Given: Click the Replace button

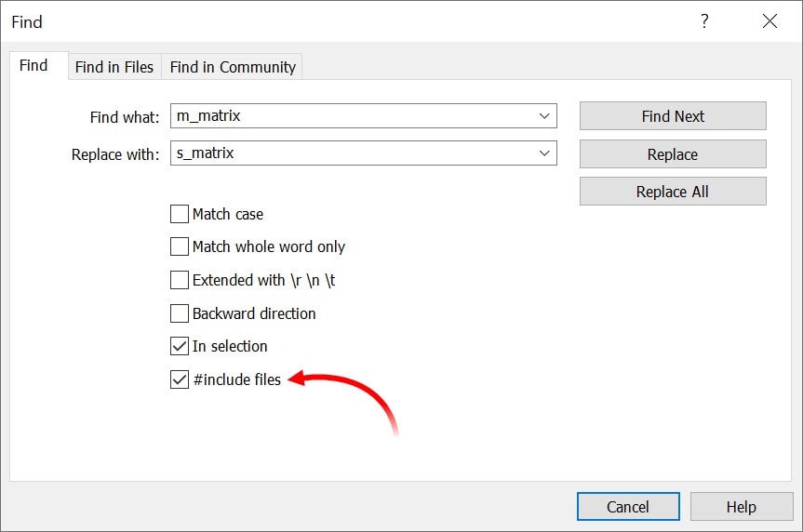Looking at the screenshot, I should coord(672,154).
